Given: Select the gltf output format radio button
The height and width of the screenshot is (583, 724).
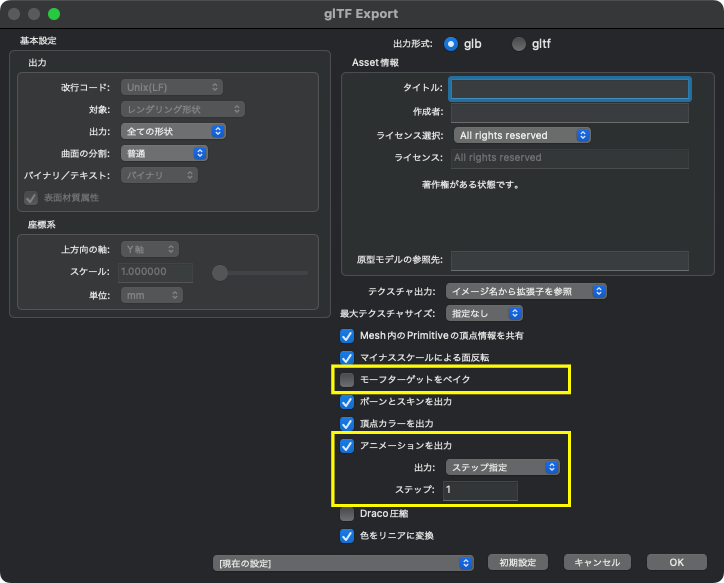Looking at the screenshot, I should [519, 44].
